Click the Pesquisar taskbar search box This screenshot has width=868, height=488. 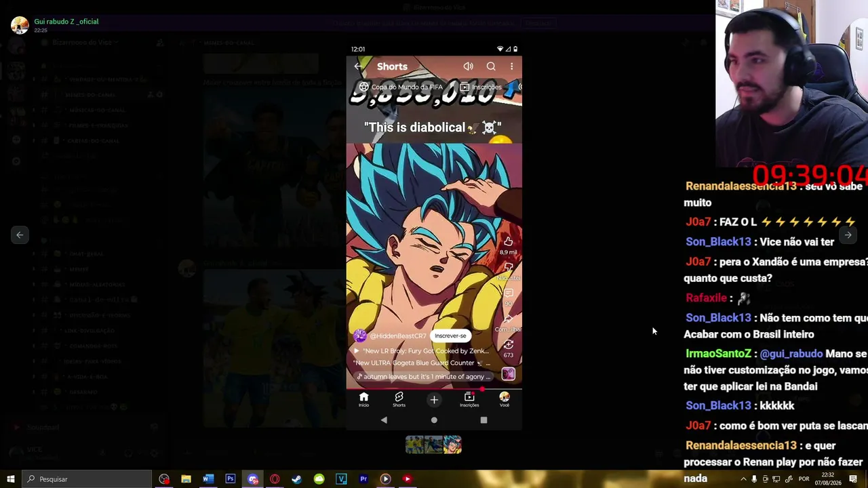click(x=87, y=479)
